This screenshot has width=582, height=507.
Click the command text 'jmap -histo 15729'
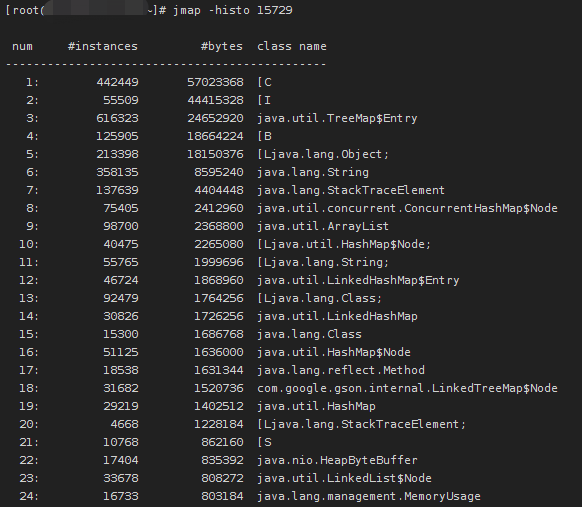click(233, 10)
